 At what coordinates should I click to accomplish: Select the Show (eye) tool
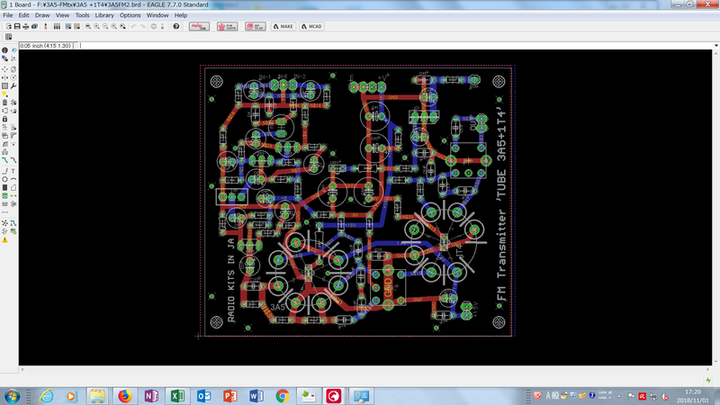click(14, 50)
